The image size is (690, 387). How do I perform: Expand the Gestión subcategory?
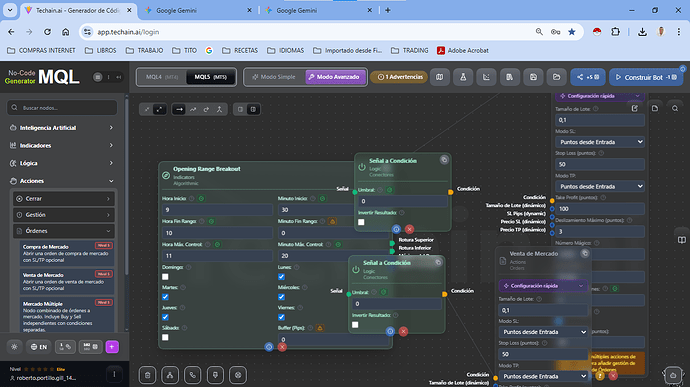click(x=64, y=215)
